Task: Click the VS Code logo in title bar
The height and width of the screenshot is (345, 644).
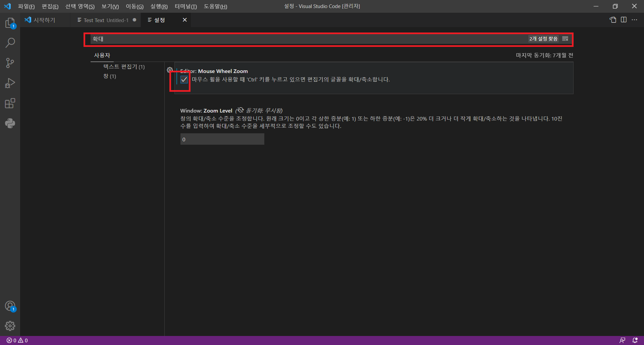Action: click(7, 6)
